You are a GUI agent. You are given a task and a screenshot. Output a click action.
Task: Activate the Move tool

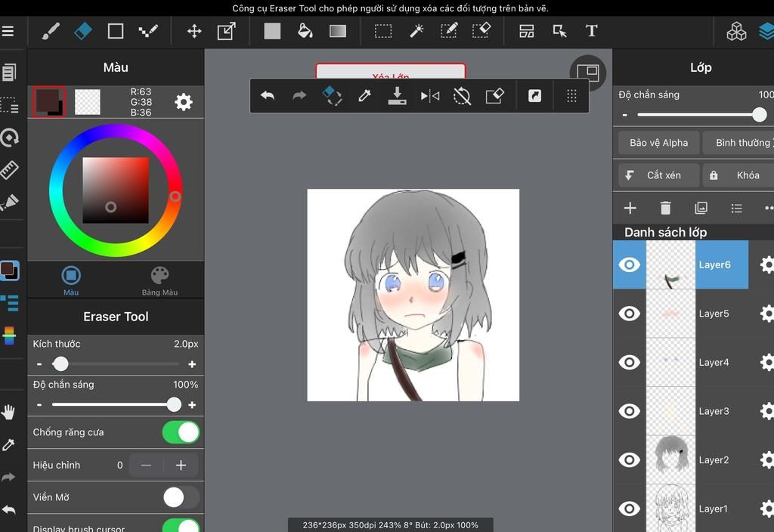coord(194,31)
